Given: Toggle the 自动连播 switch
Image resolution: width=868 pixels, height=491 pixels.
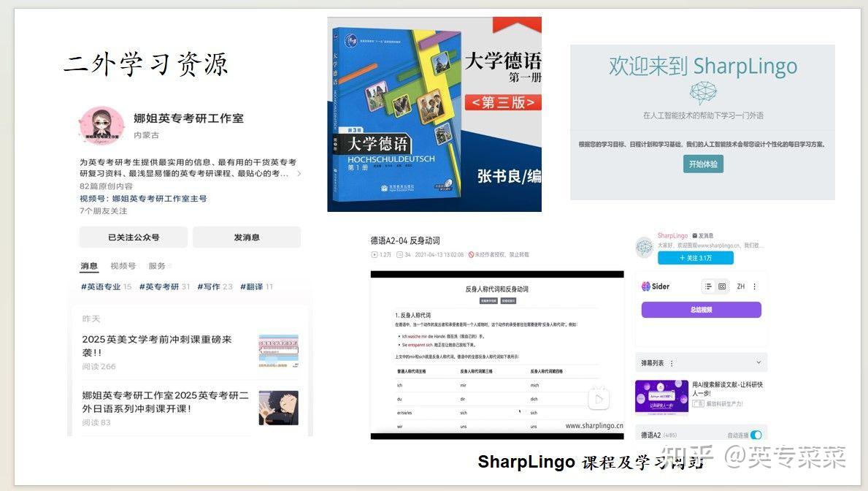Looking at the screenshot, I should [756, 435].
